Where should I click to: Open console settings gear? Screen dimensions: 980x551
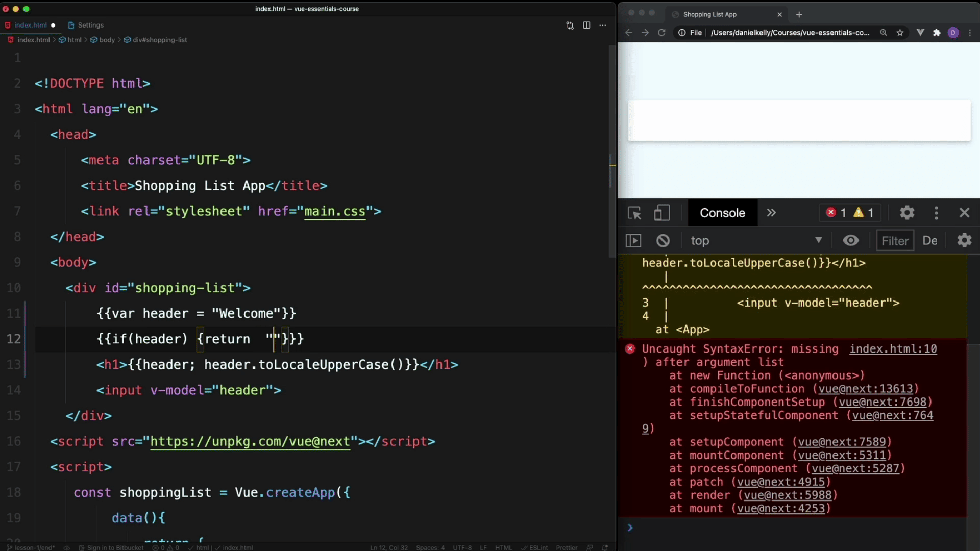pyautogui.click(x=964, y=240)
